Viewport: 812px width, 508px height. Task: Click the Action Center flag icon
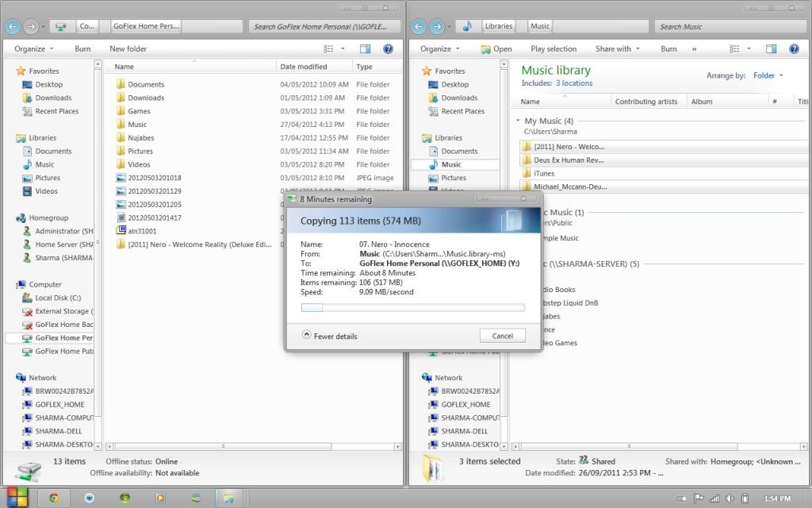point(699,498)
